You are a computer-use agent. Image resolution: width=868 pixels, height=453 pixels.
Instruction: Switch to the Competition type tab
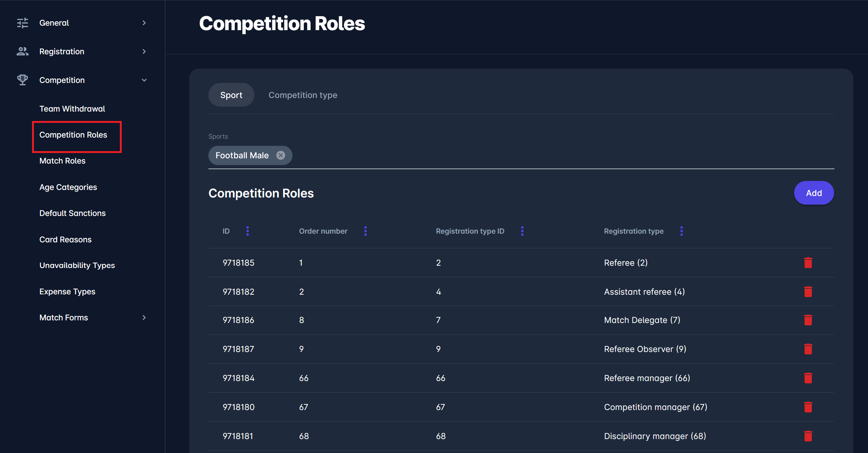(x=303, y=95)
